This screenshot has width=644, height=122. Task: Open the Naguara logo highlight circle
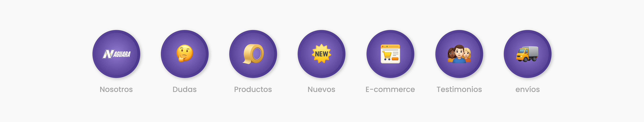[x=116, y=54]
